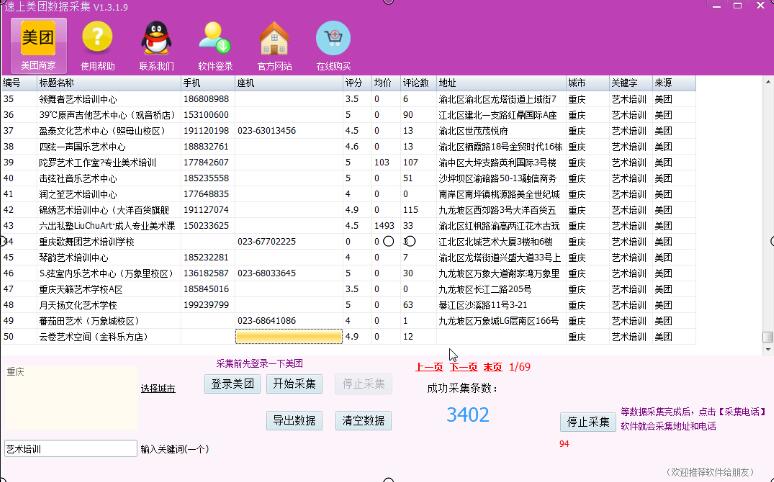Select row 六出私塾LiuChuArt

click(x=348, y=226)
